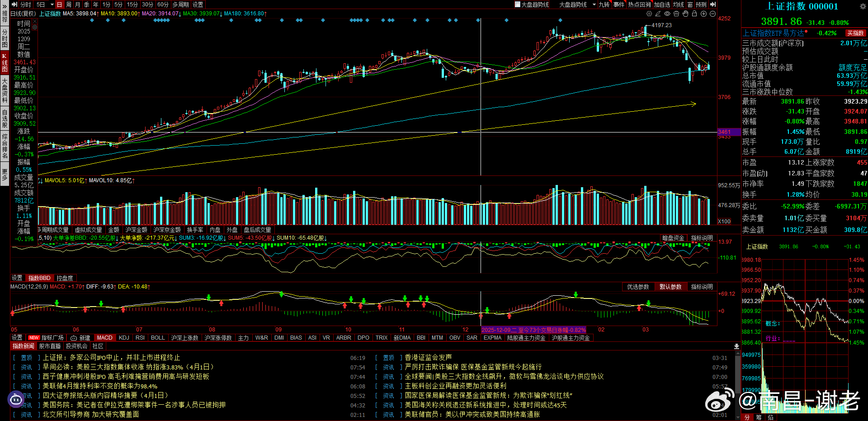Screen dimensions: 868x421
Task: Switch to 周 weekly period
Action: click(x=69, y=5)
